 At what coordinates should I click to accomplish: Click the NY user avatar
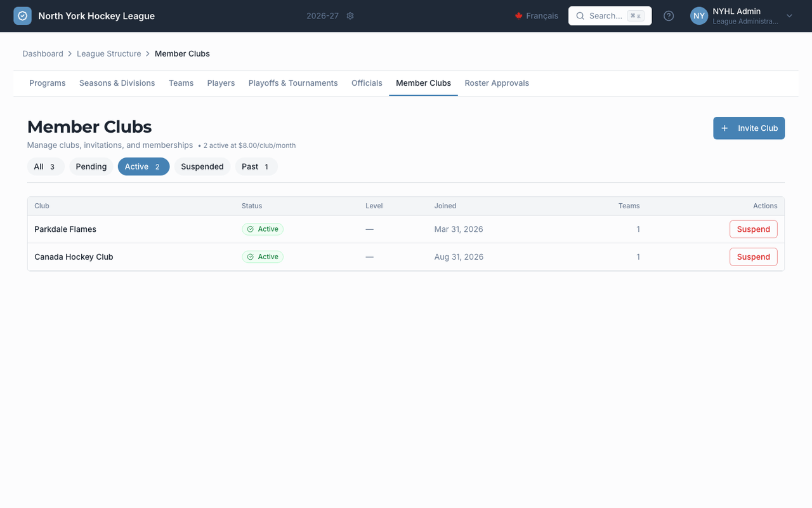pyautogui.click(x=699, y=16)
